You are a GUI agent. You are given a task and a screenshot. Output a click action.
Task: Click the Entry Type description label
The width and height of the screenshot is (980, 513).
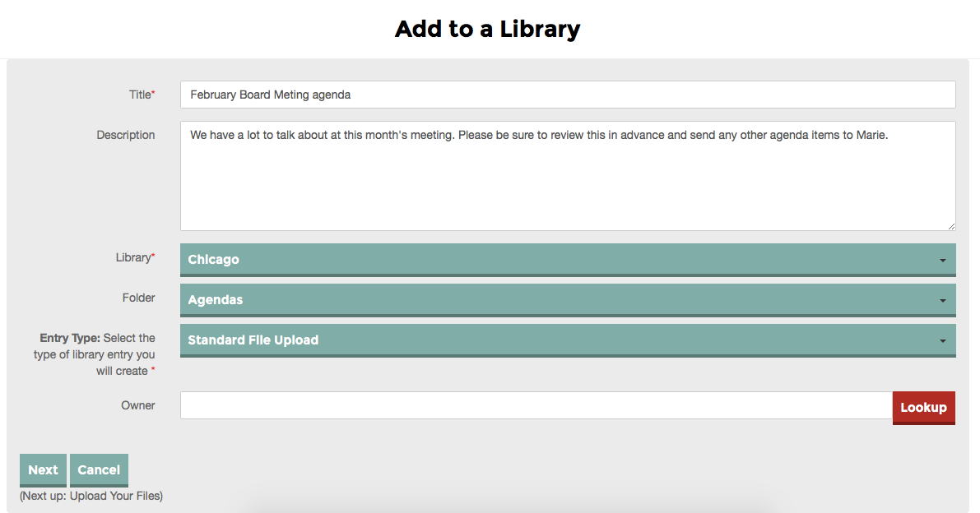97,354
